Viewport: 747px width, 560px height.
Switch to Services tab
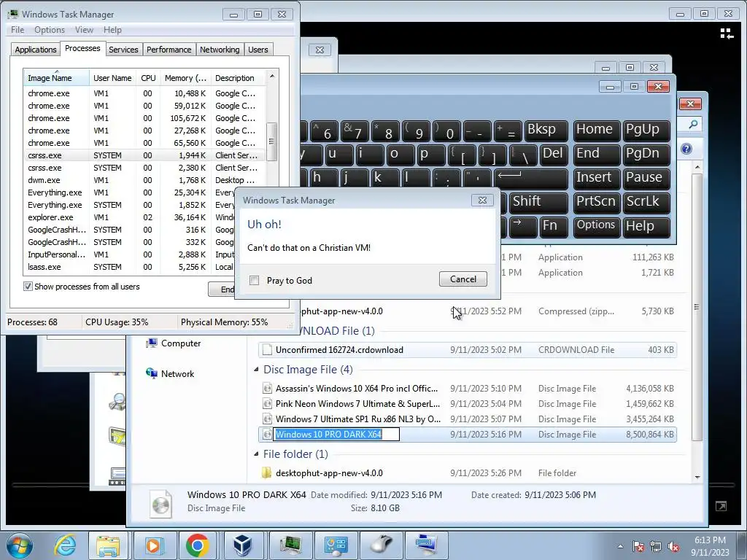click(x=123, y=50)
